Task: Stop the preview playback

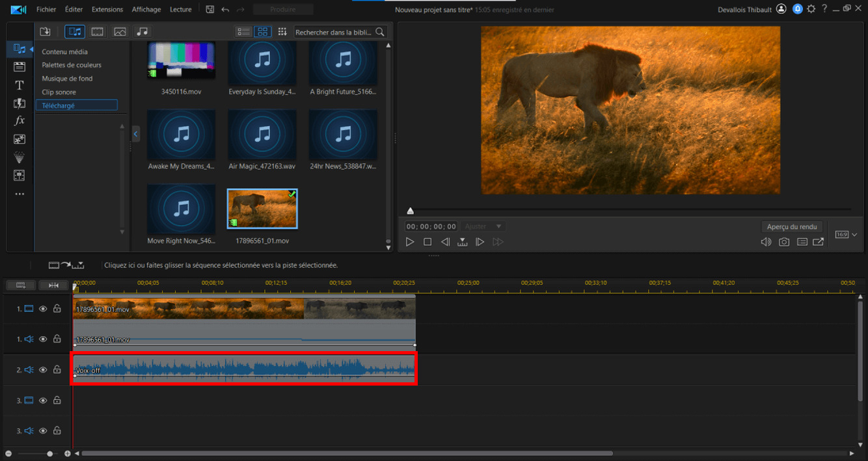Action: 427,242
